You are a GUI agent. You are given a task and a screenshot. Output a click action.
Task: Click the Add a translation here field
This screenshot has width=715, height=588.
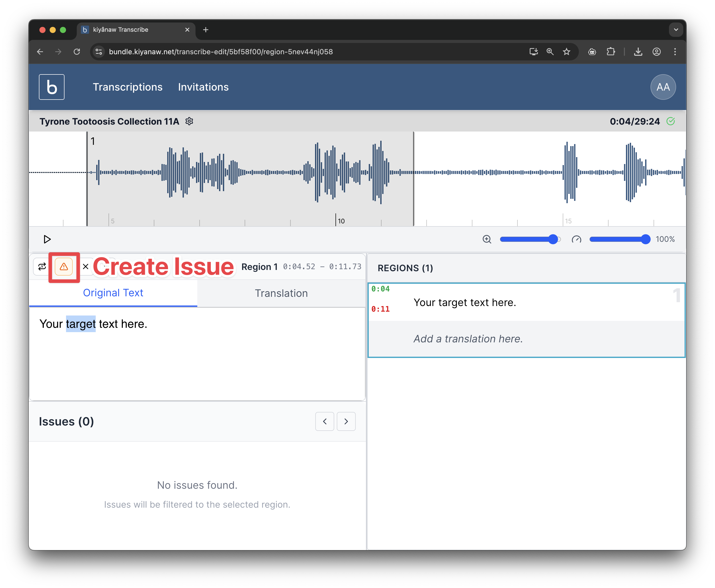point(468,338)
